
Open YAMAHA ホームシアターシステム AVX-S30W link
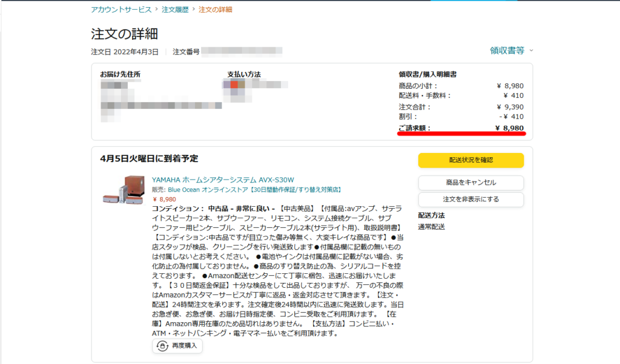(x=222, y=180)
